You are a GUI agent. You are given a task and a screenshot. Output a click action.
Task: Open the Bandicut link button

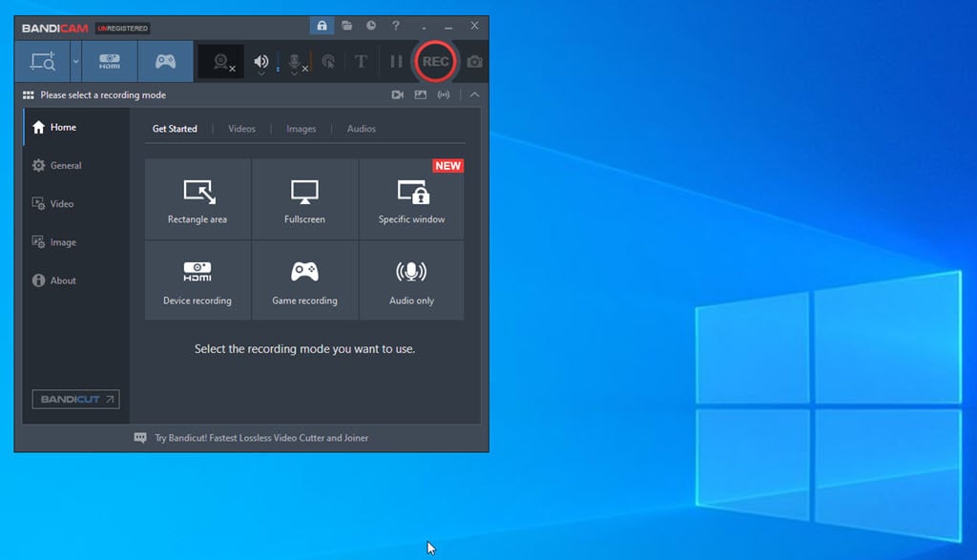[x=76, y=400]
